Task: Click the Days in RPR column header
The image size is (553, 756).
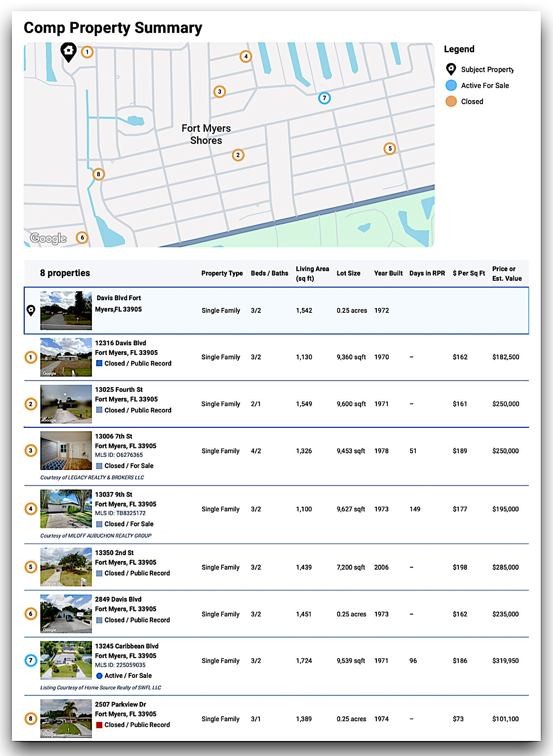Action: pos(427,273)
